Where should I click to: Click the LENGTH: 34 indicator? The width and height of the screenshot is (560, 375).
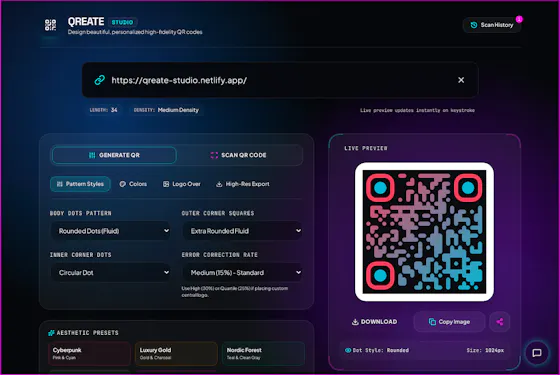point(104,110)
